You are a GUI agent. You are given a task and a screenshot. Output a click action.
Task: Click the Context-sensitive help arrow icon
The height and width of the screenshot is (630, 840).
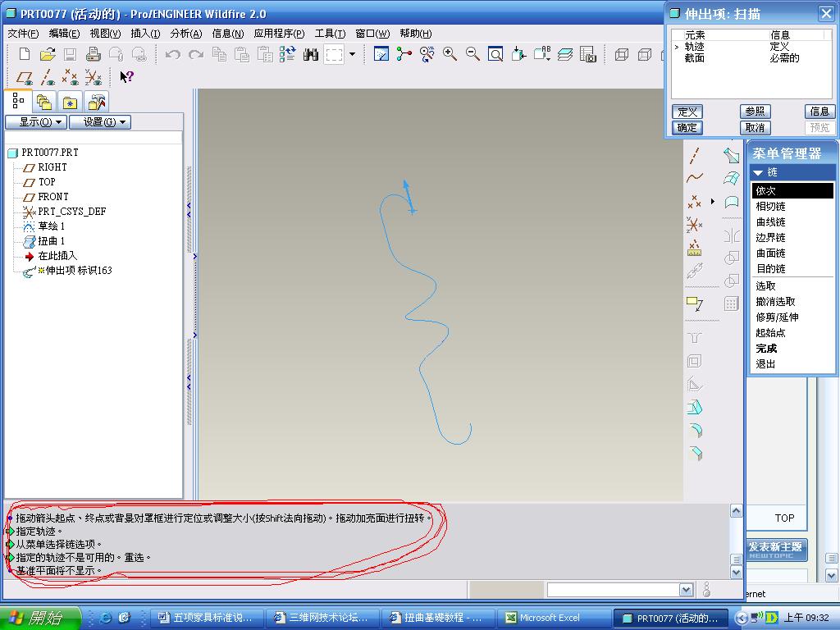click(x=126, y=77)
